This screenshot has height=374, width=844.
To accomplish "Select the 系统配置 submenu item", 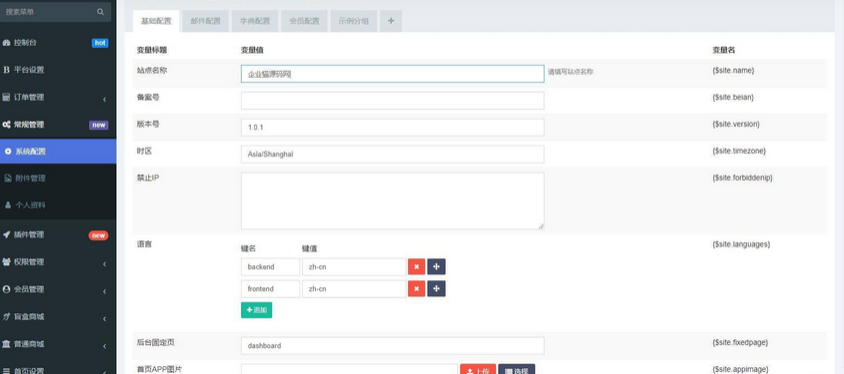I will tap(58, 152).
